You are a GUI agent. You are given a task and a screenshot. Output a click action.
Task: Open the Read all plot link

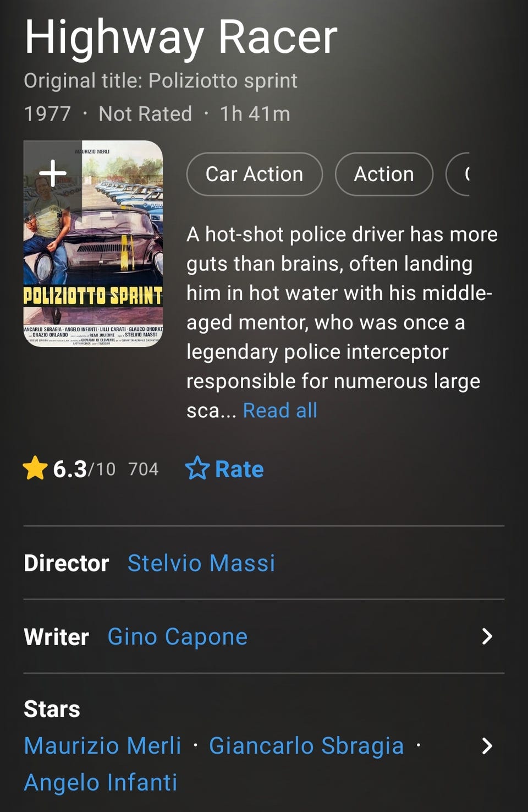pyautogui.click(x=280, y=410)
